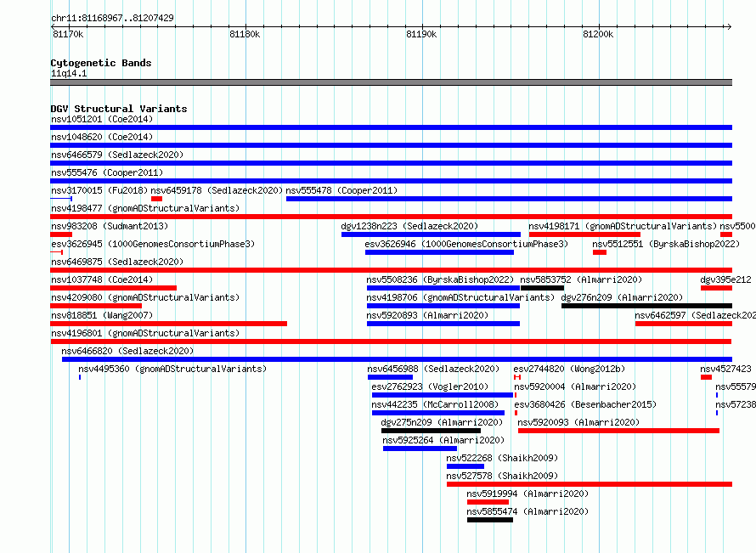
Task: Click dgv276n209 (Almarri2020) label
Action: coord(622,297)
